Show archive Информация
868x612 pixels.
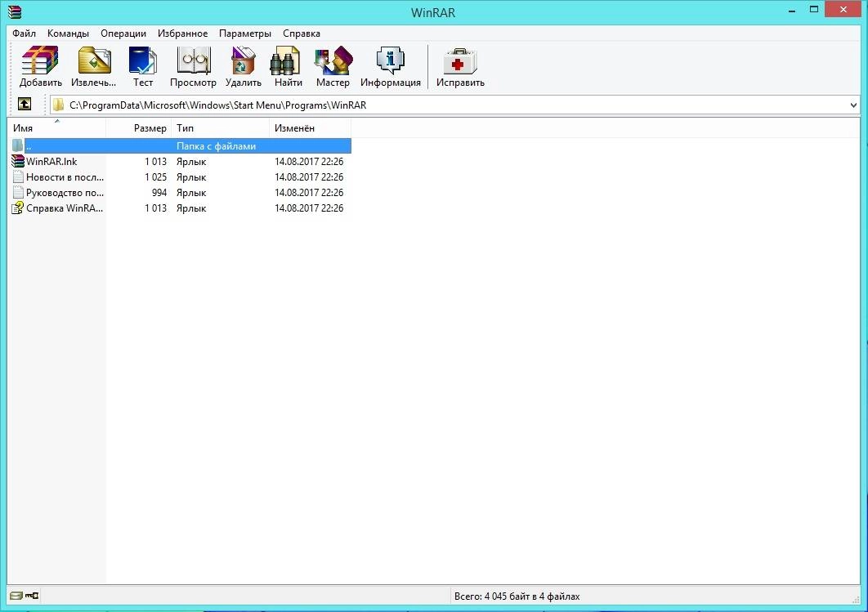pos(390,60)
